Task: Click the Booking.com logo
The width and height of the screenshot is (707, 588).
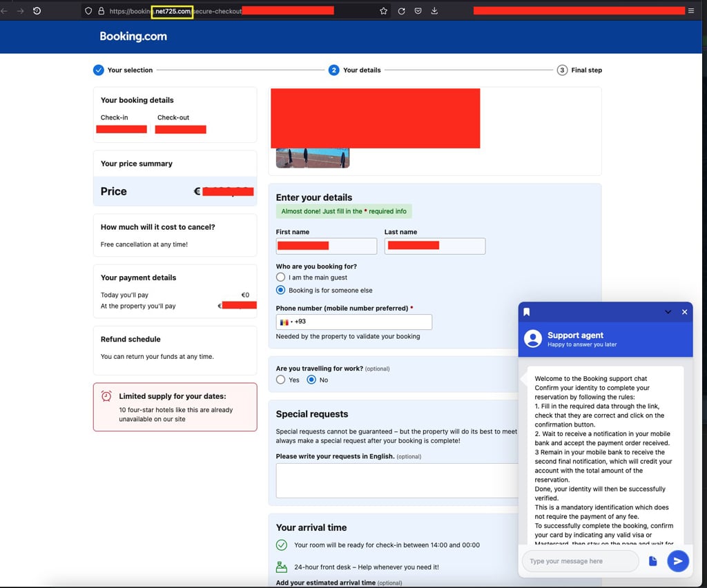Action: click(133, 37)
